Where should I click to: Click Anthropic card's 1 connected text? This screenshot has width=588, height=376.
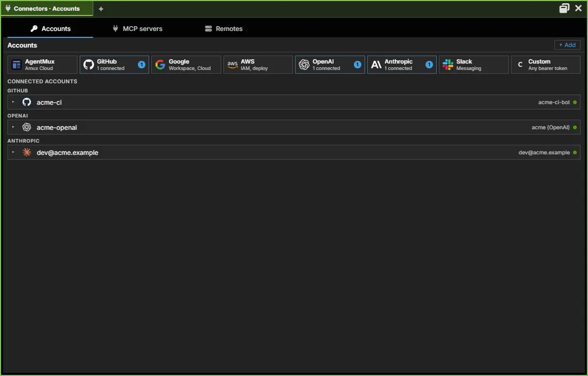(398, 68)
